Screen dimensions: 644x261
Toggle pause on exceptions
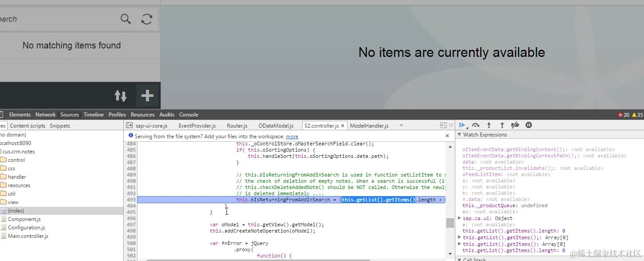point(529,125)
